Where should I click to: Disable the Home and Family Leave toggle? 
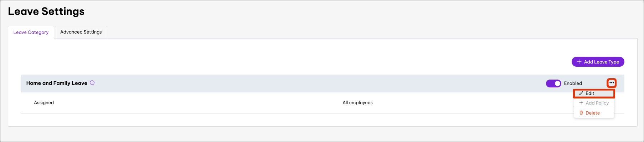(553, 83)
